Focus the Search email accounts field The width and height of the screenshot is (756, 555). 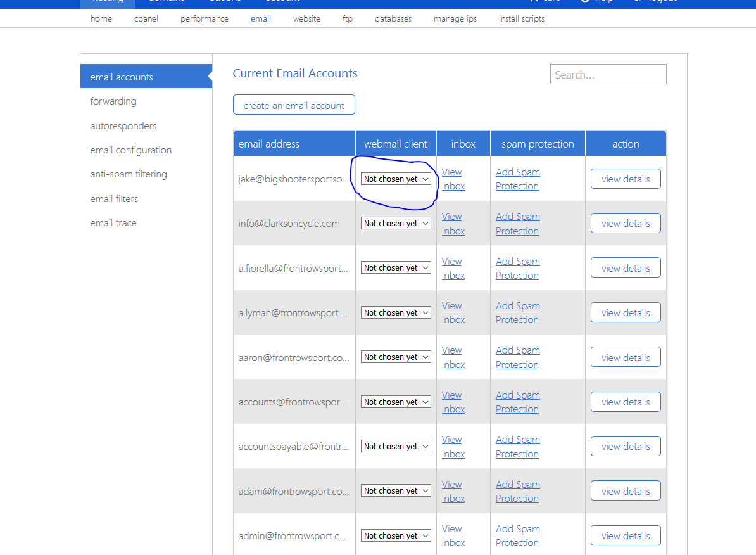[608, 75]
